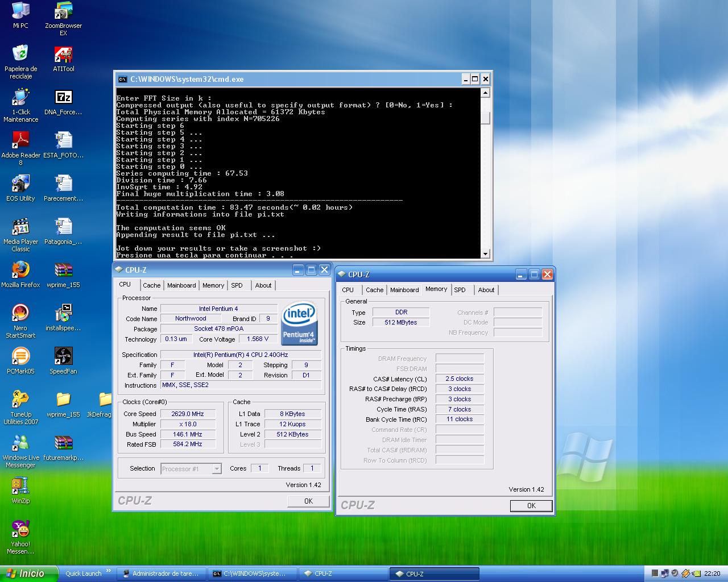Select TuneUp Utilities 2007 icon
Image resolution: width=728 pixels, height=582 pixels.
coord(20,408)
